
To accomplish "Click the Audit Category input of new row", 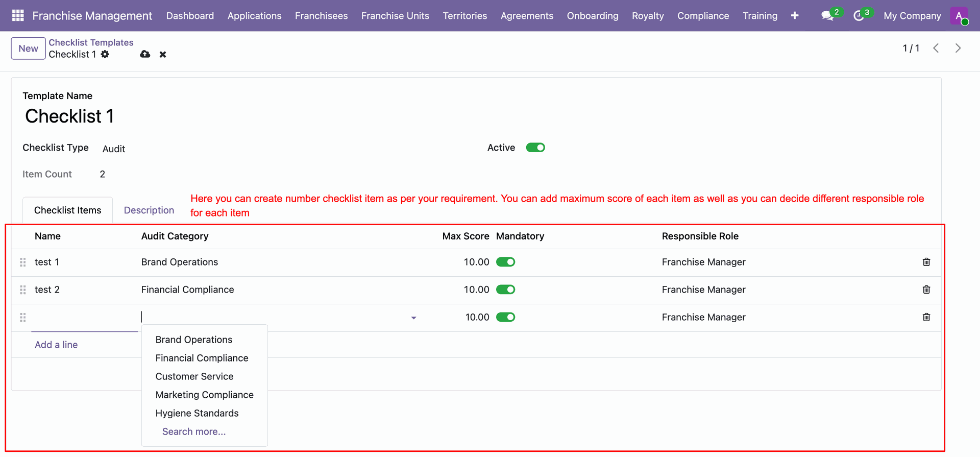I will click(x=275, y=317).
